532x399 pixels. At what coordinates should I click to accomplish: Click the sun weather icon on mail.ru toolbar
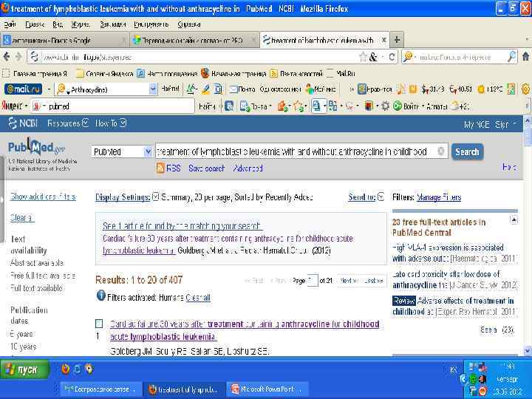pos(481,89)
